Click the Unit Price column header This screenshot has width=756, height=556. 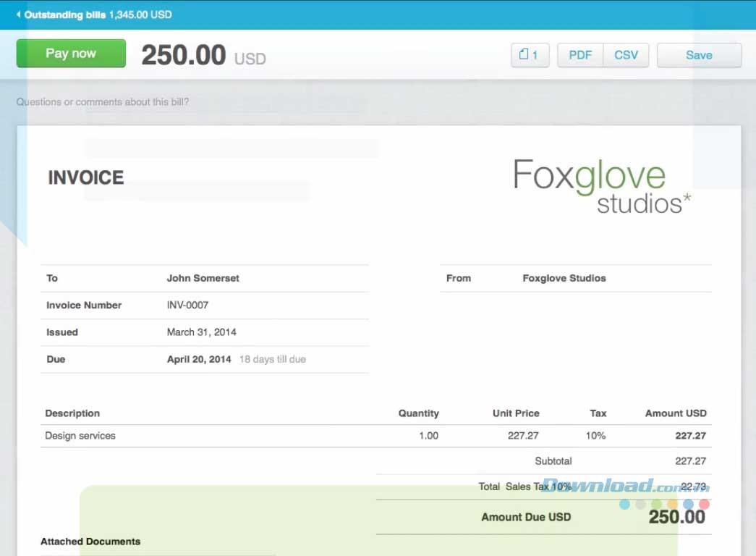click(516, 413)
